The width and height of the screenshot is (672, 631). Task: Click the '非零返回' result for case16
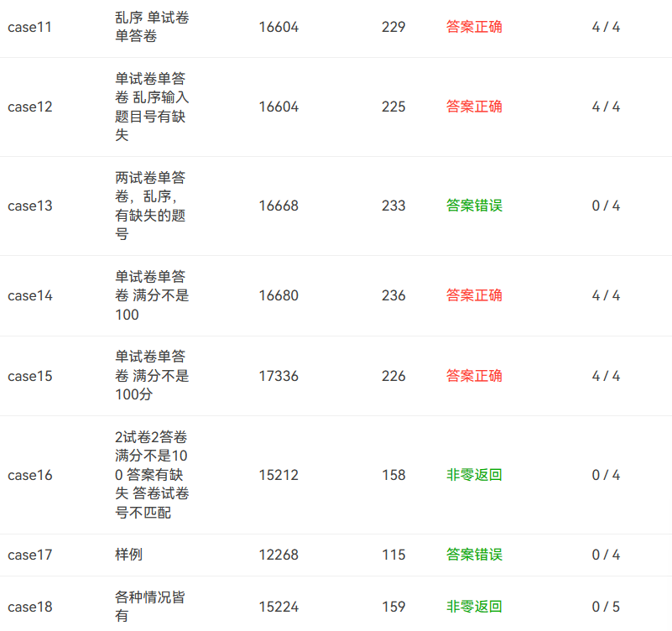(x=474, y=475)
